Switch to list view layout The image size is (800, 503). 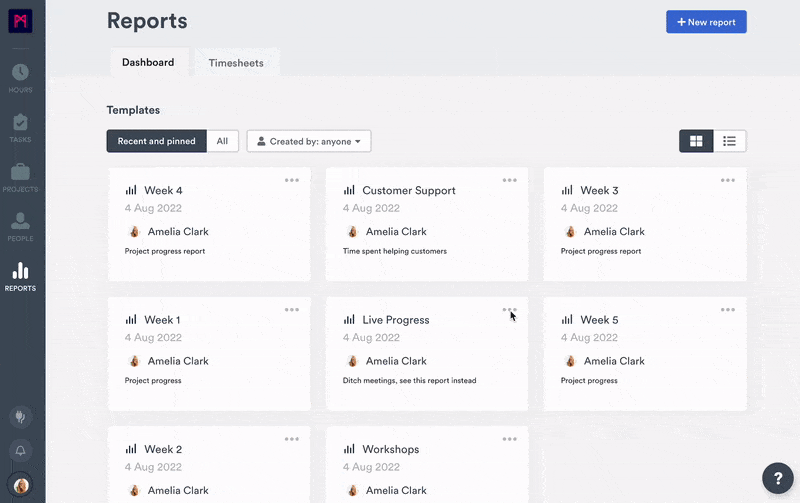(730, 142)
